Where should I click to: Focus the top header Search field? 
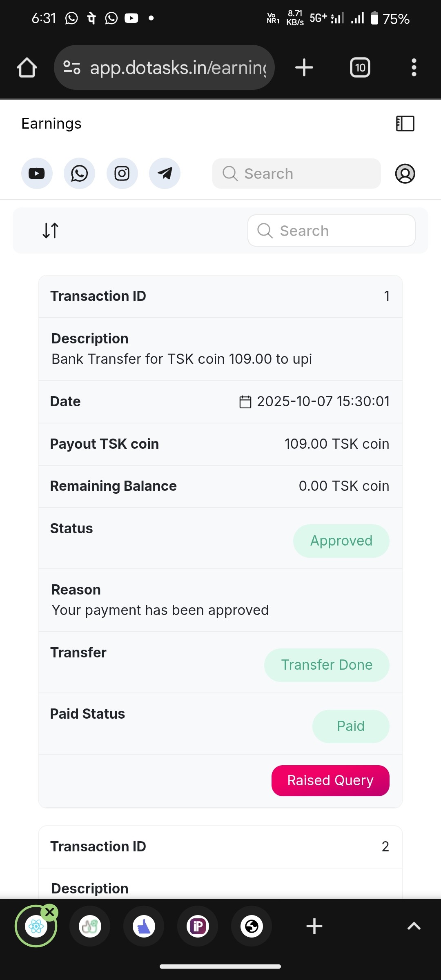pos(296,174)
